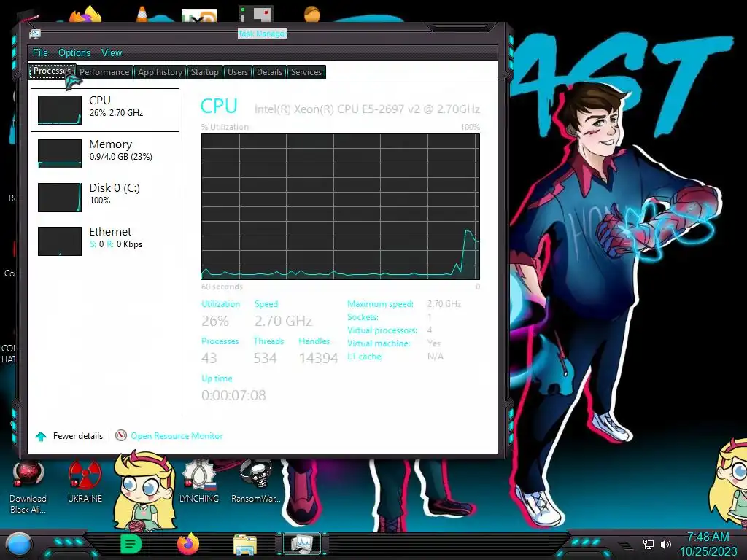The width and height of the screenshot is (747, 560).
Task: Click the RansomWar... desktop icon
Action: point(256,481)
